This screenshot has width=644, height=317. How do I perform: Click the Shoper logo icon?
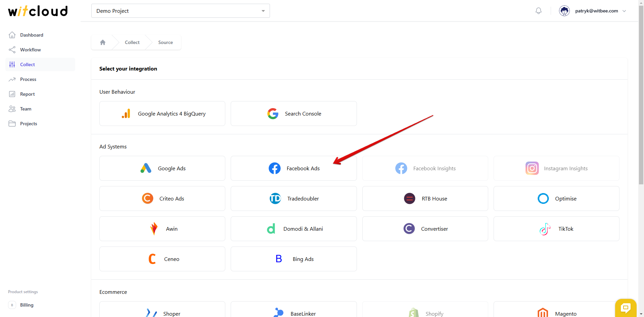pos(151,313)
